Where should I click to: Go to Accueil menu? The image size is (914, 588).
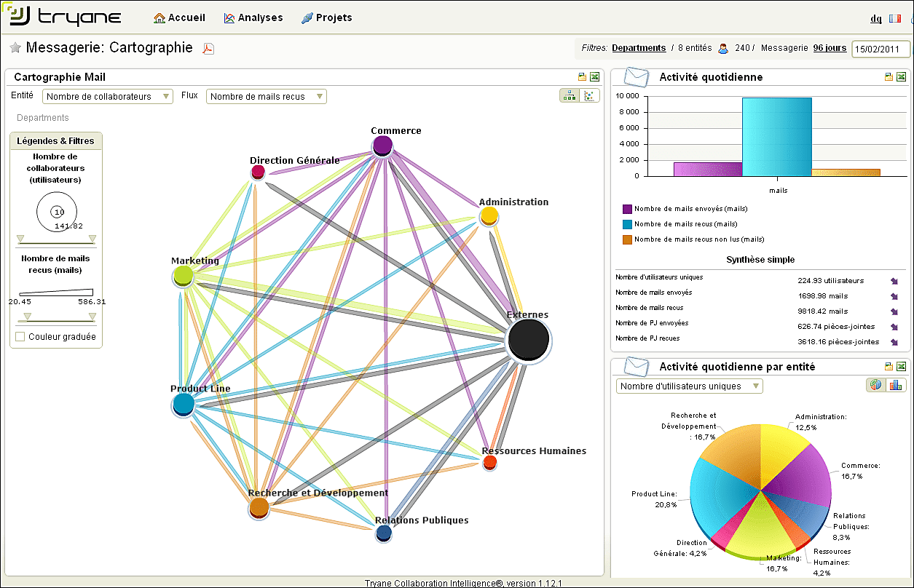tap(180, 17)
